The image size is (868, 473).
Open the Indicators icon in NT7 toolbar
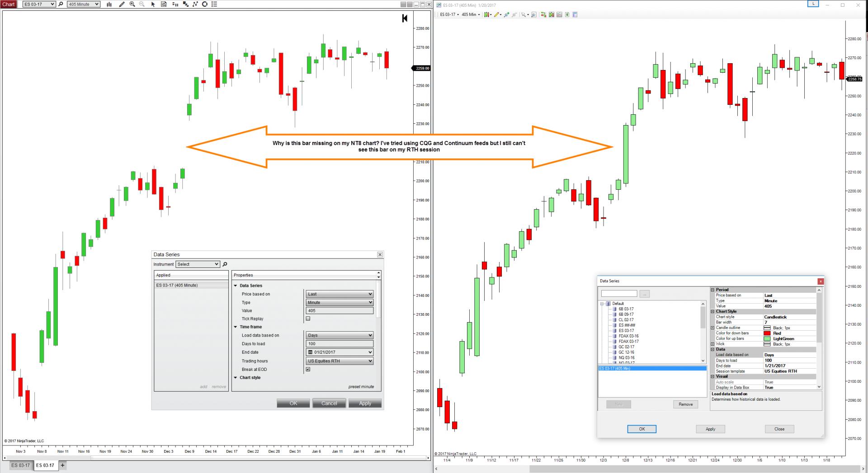[x=552, y=14]
